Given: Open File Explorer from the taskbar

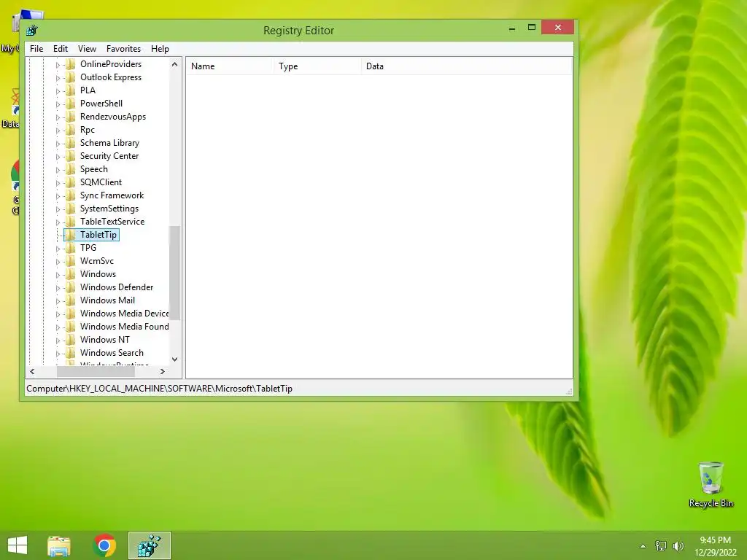Looking at the screenshot, I should (59, 545).
